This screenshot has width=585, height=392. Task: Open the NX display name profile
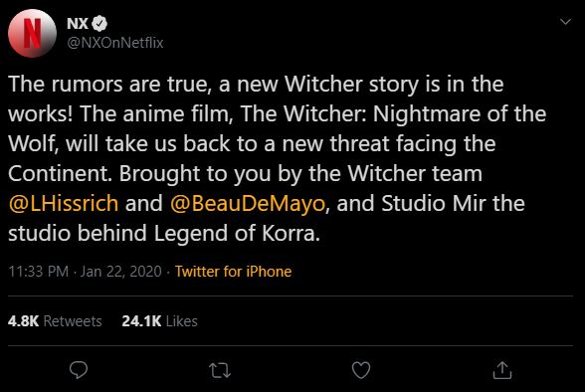coord(78,24)
